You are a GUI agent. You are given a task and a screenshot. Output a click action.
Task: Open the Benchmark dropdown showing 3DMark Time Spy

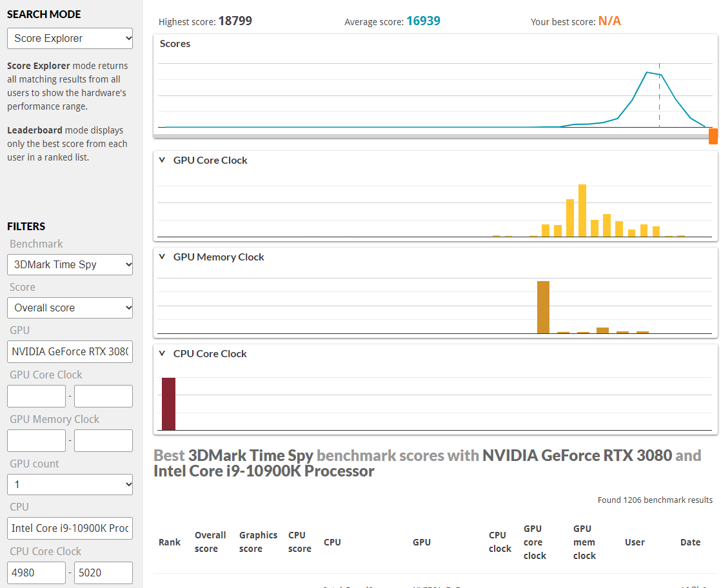70,264
